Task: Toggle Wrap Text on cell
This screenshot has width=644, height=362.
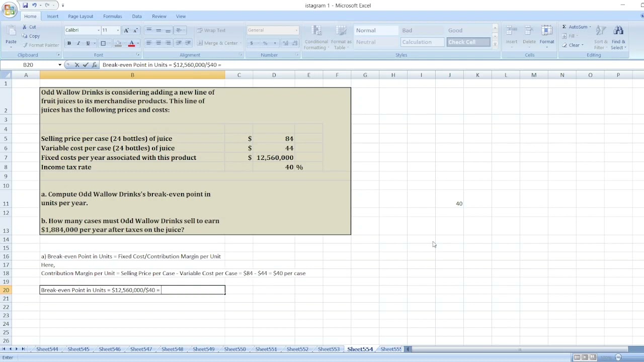Action: [x=211, y=30]
